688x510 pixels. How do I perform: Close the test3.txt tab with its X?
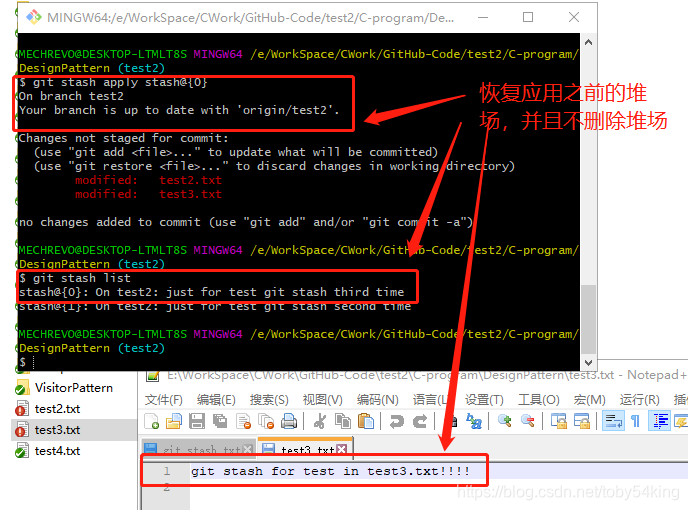click(x=342, y=449)
